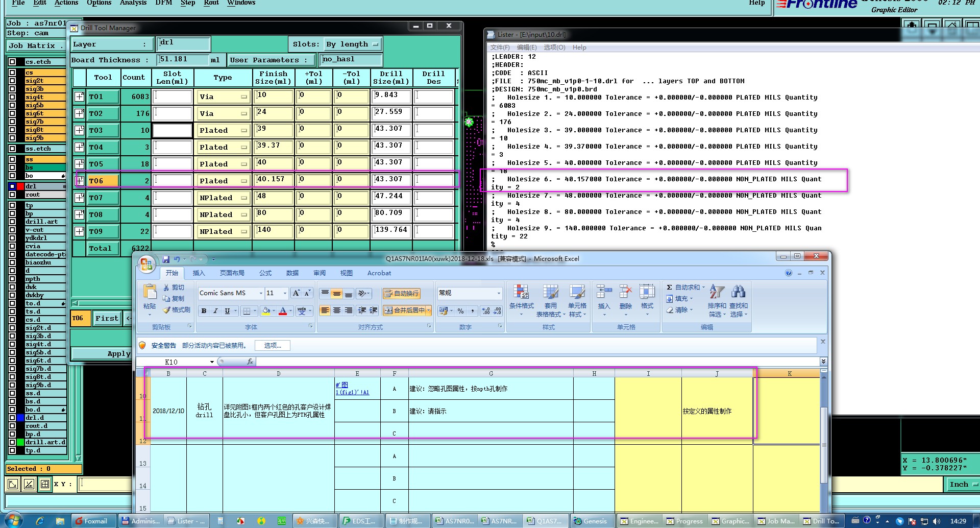Image resolution: width=980 pixels, height=528 pixels.
Task: Click Apply in Drill Tool Manager
Action: 102,353
